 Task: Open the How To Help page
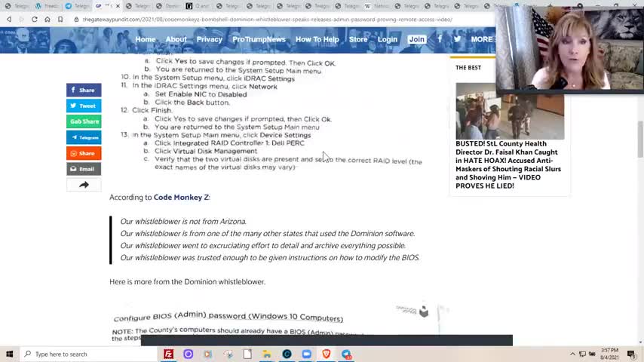(317, 39)
